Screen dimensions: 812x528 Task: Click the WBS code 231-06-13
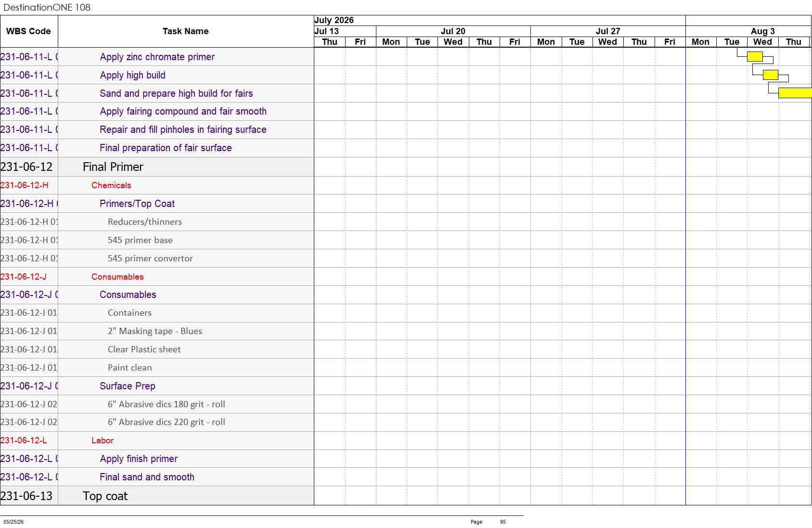pos(26,496)
